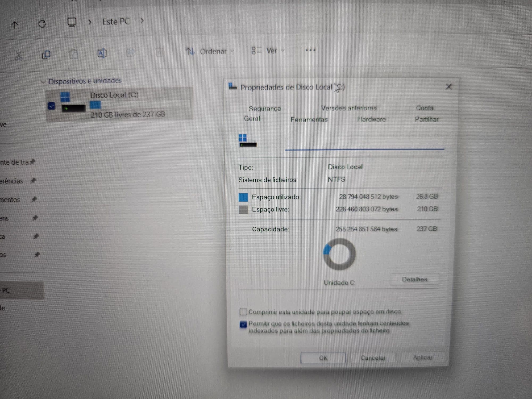This screenshot has height=399, width=532.
Task: Click the pin icon next to 'erências' item
Action: pyautogui.click(x=33, y=181)
